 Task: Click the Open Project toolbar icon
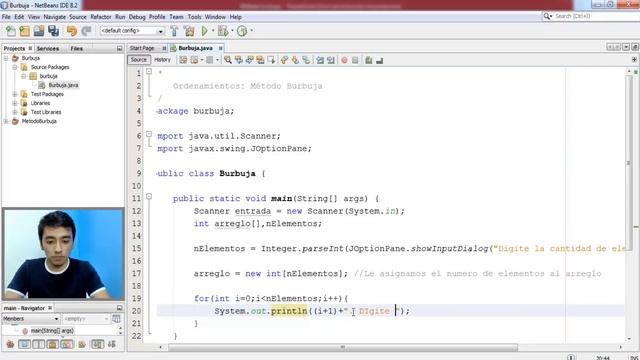(x=39, y=31)
